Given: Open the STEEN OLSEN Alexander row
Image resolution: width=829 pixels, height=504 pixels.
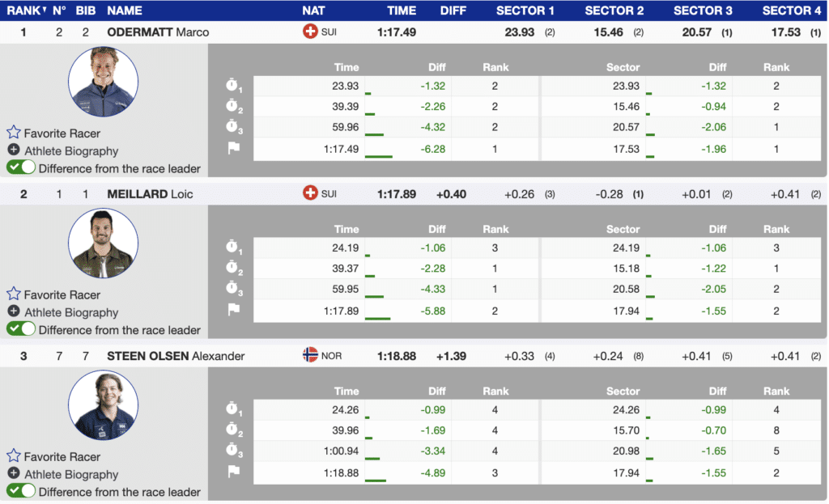Looking at the screenshot, I should 176,356.
